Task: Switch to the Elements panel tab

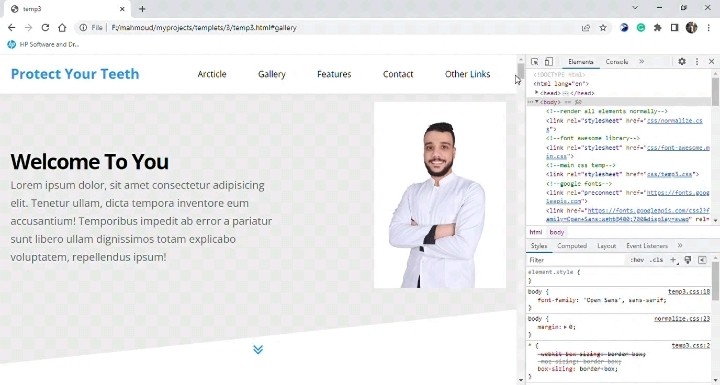Action: [580, 62]
